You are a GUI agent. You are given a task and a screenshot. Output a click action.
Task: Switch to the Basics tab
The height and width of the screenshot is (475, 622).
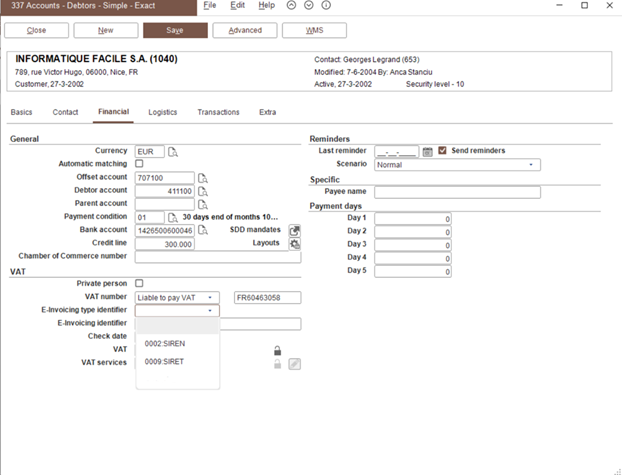point(21,112)
